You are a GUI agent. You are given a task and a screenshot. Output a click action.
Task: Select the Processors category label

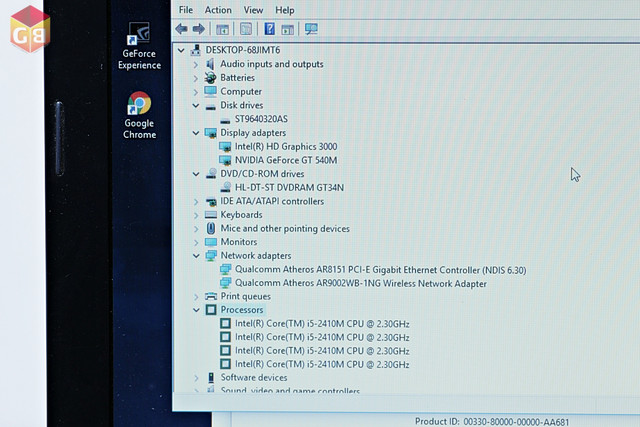coord(242,310)
